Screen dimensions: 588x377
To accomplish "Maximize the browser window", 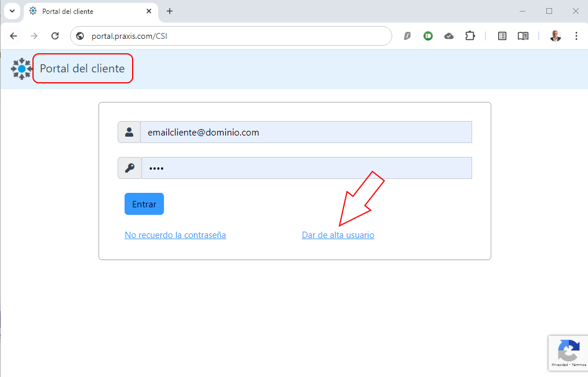I will point(549,11).
